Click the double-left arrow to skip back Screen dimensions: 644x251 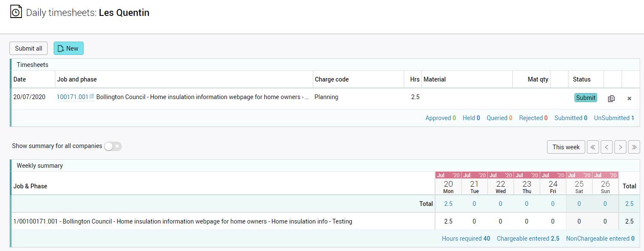(x=593, y=147)
